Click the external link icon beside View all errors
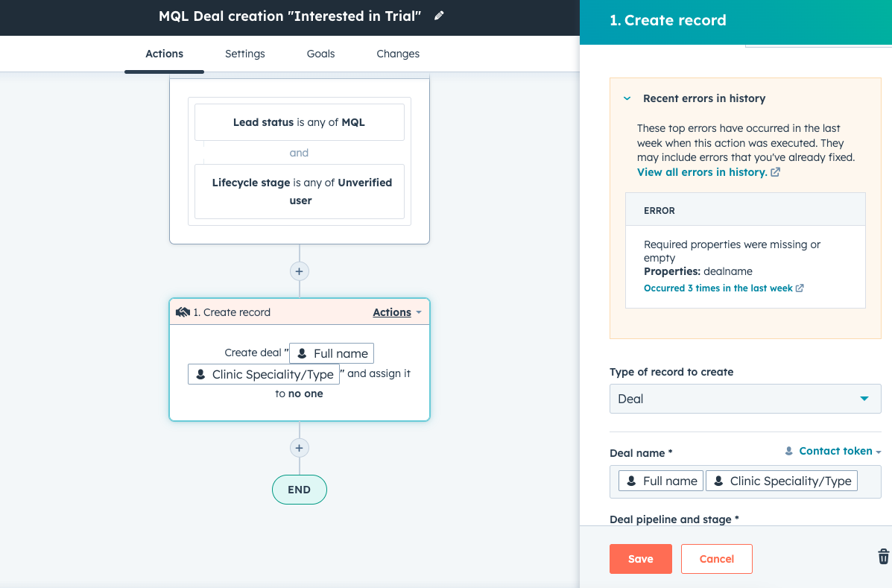Image resolution: width=892 pixels, height=588 pixels. click(x=776, y=171)
